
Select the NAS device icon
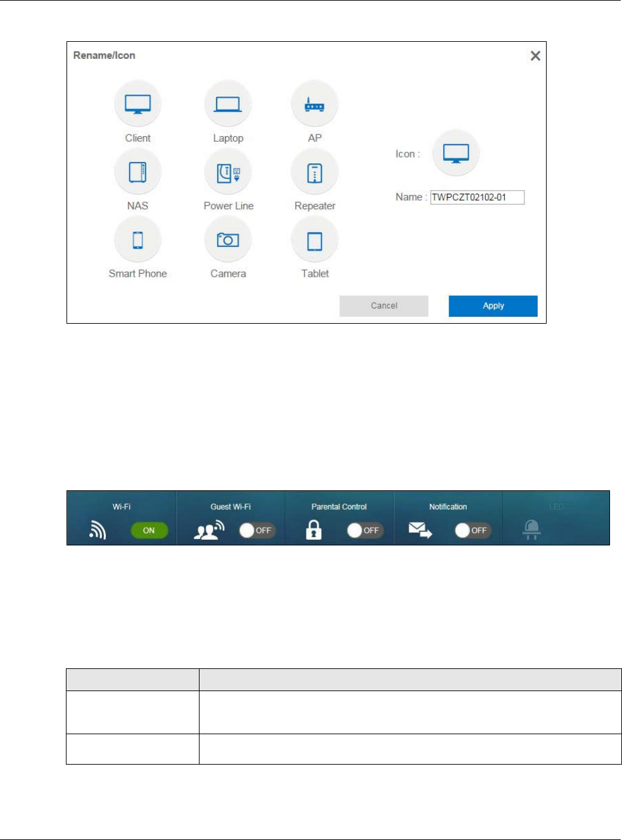click(137, 172)
